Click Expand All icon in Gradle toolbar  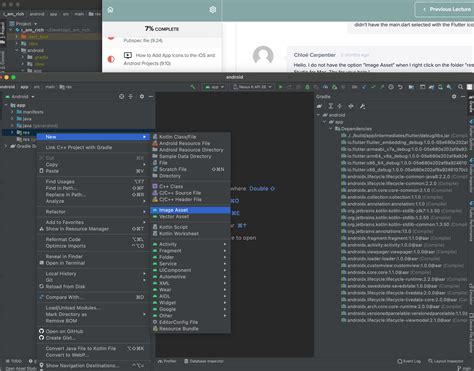(331, 106)
